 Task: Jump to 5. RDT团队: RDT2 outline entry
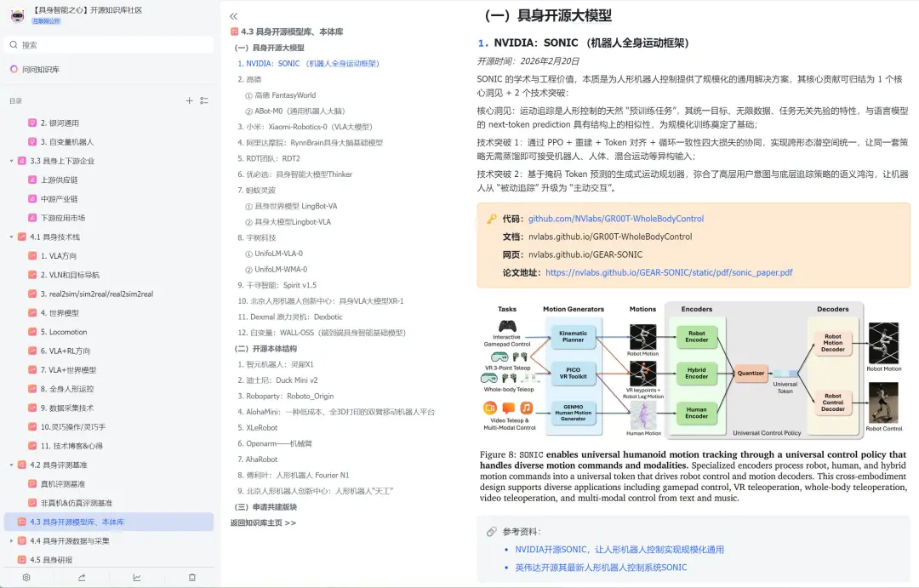coord(268,158)
